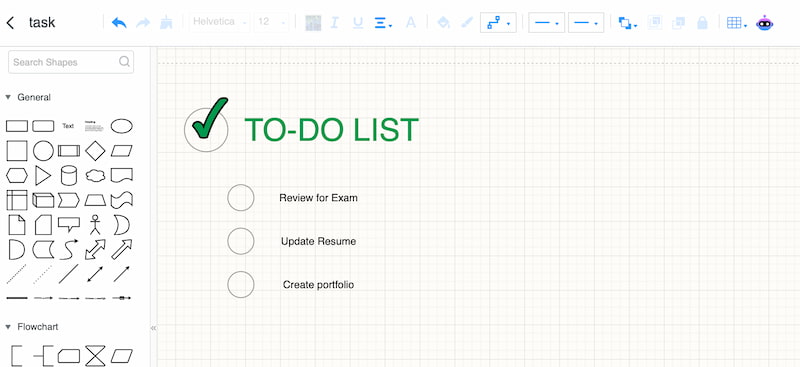Click the bring to front icon
This screenshot has height=367, width=800.
point(655,22)
